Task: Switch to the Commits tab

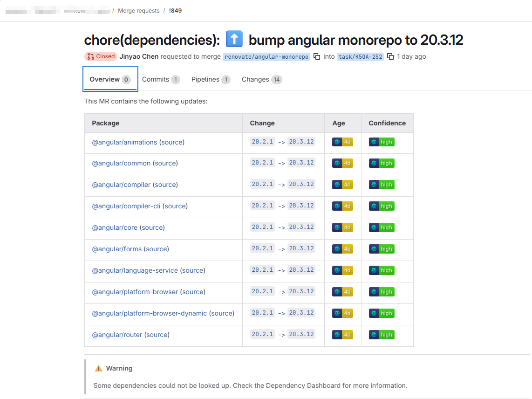Action: pyautogui.click(x=161, y=79)
